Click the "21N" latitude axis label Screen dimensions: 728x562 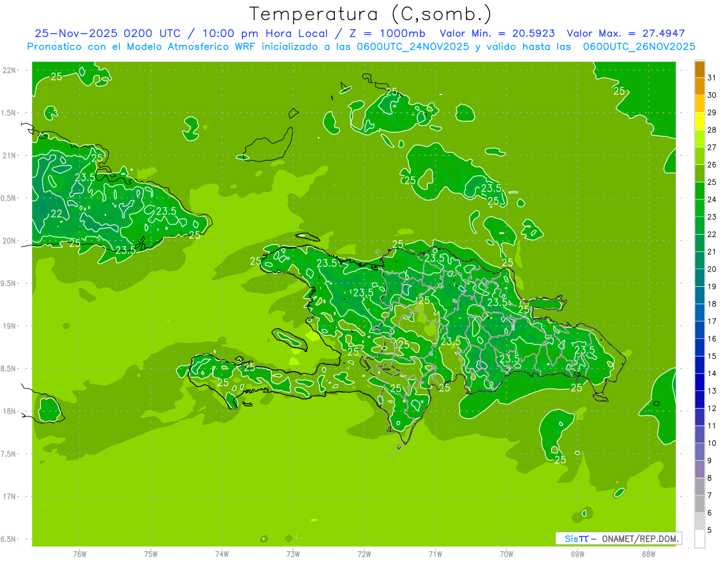pyautogui.click(x=9, y=155)
